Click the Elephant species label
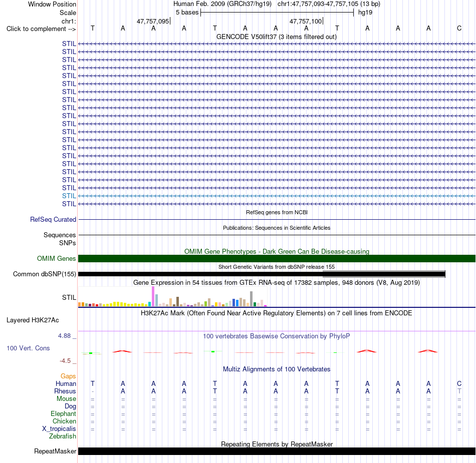 click(x=63, y=413)
